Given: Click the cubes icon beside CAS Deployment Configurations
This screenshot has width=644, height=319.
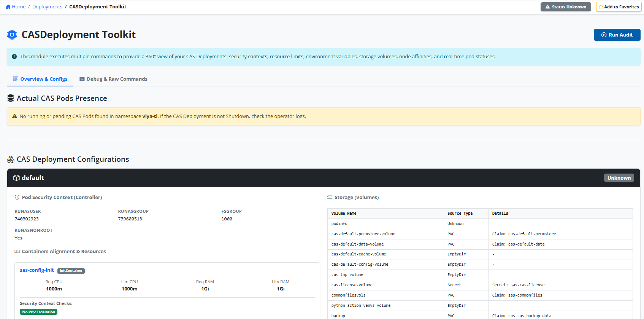Looking at the screenshot, I should coord(11,159).
